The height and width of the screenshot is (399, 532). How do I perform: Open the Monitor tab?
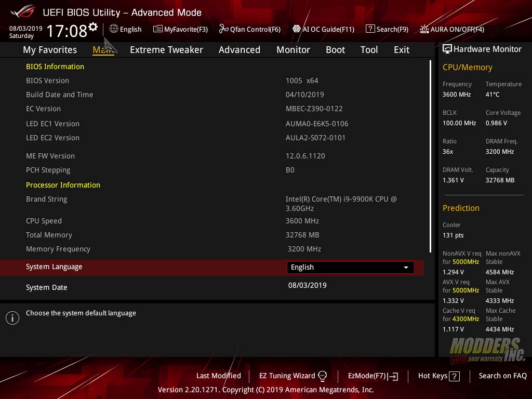coord(293,50)
